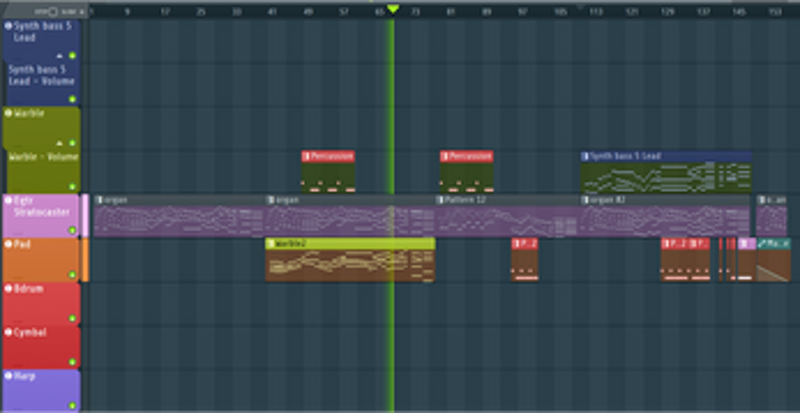The image size is (800, 413).
Task: Jump to bar 41 on the timeline ruler
Action: click(272, 11)
